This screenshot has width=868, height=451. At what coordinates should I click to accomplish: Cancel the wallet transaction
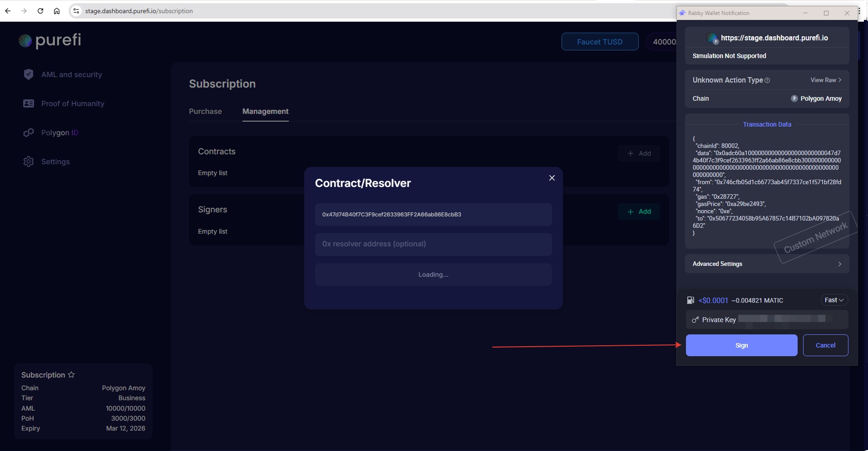coord(825,345)
